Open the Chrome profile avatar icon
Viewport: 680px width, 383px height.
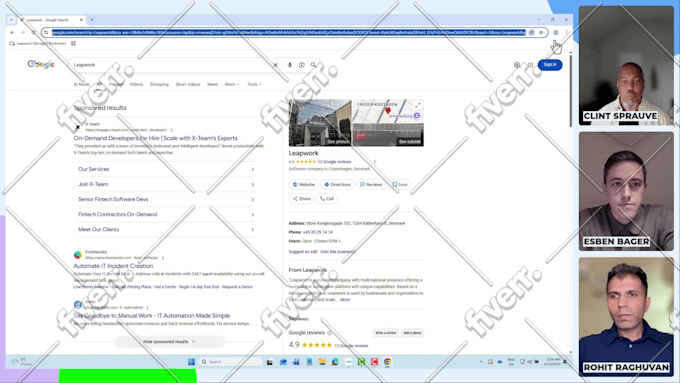[x=556, y=33]
